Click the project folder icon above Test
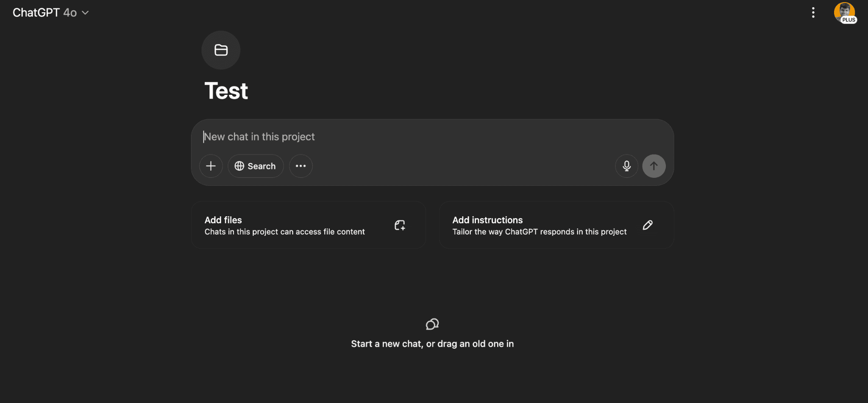 click(220, 50)
